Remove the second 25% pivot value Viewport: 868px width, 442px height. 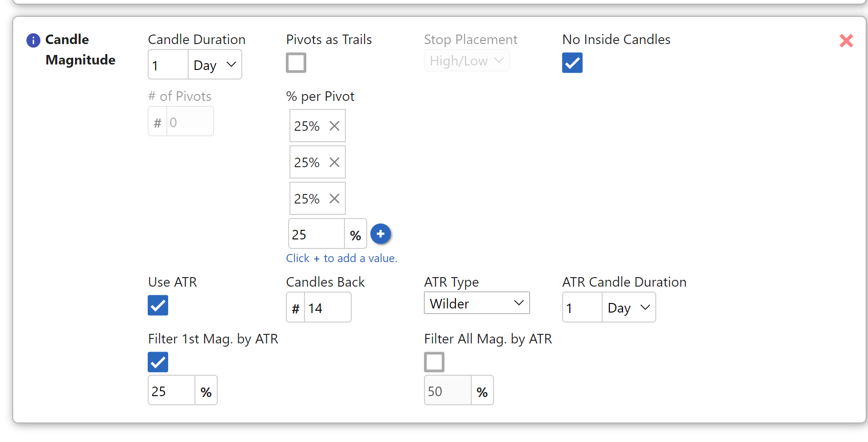334,162
